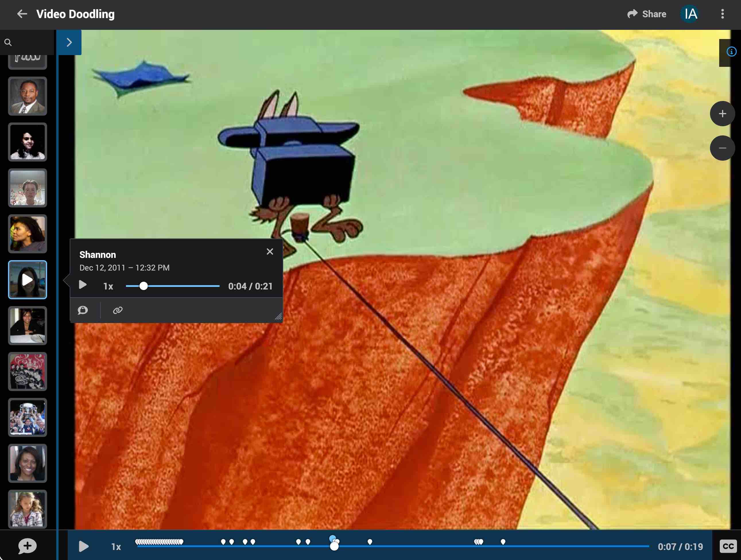Image resolution: width=741 pixels, height=560 pixels.
Task: Open the IA account avatar
Action: point(690,14)
